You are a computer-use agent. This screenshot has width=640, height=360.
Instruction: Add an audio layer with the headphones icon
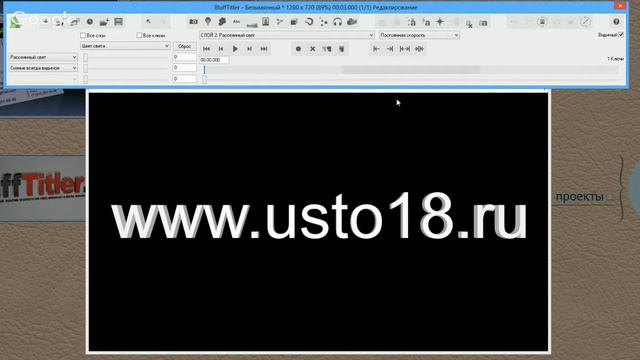pos(338,22)
